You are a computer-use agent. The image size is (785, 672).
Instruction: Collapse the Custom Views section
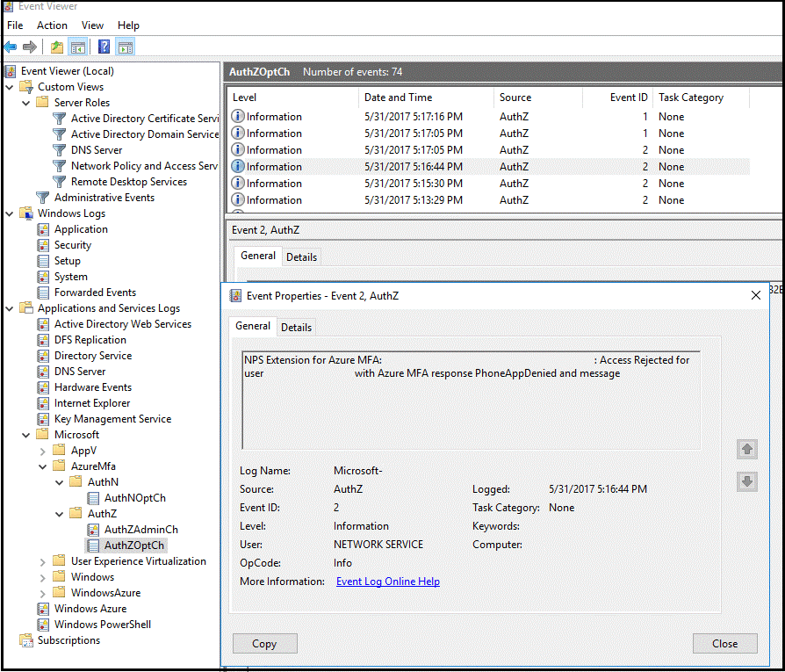pos(8,86)
